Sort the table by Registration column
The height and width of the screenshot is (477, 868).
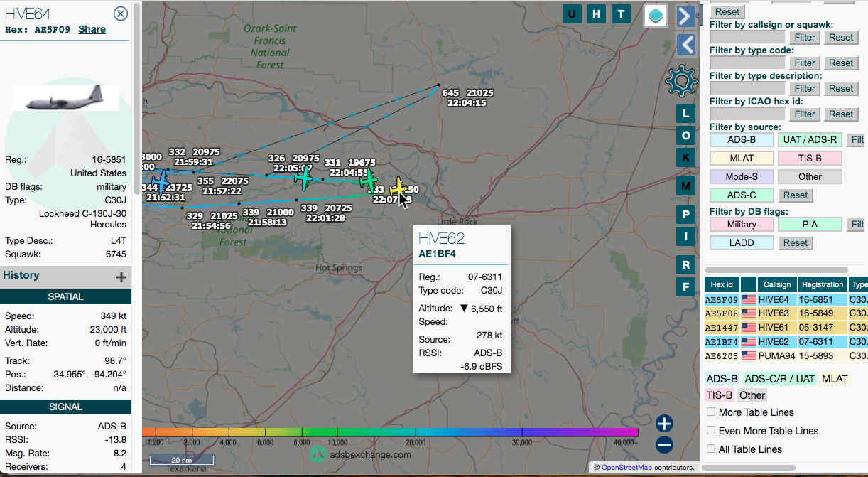[822, 284]
